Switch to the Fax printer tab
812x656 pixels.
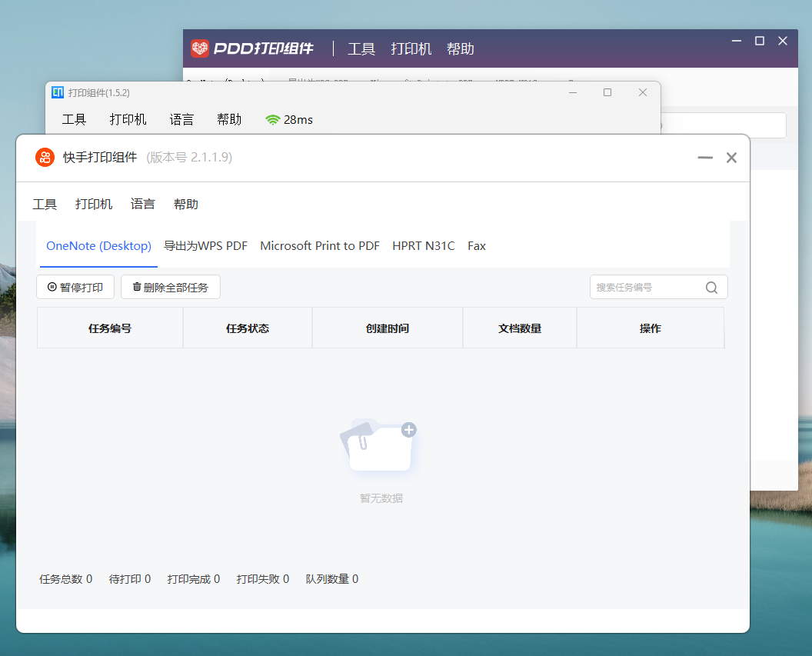click(x=477, y=246)
